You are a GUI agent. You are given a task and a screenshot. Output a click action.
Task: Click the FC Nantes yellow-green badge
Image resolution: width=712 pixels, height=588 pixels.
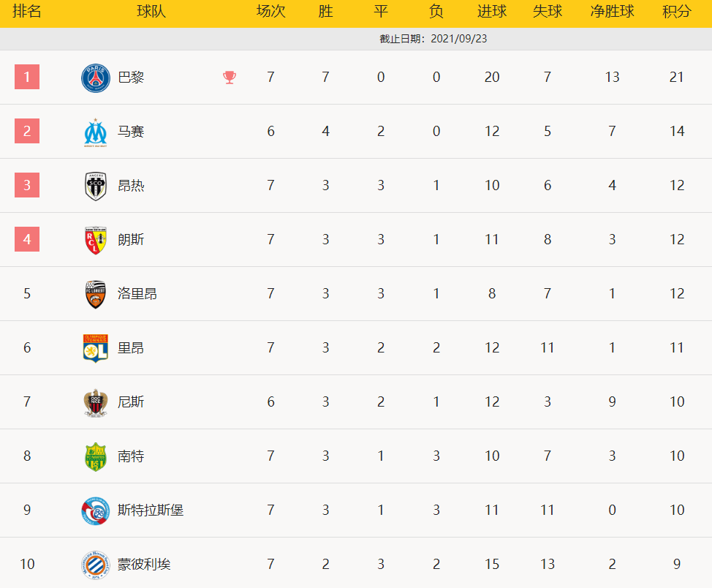[95, 456]
